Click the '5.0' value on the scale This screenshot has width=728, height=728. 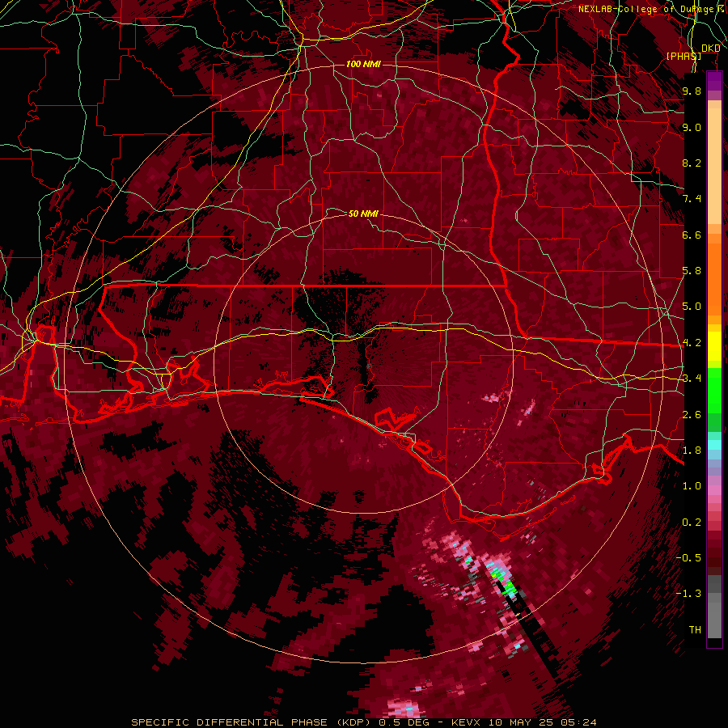(x=692, y=307)
